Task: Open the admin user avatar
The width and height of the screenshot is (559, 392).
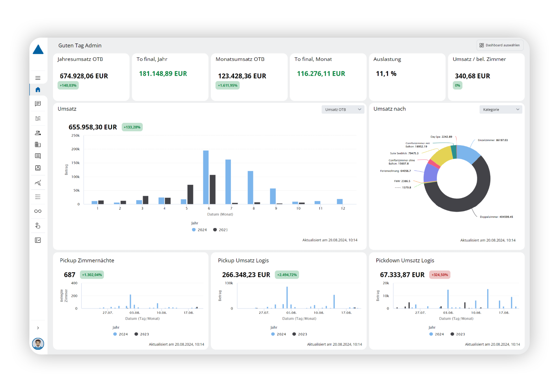Action: pyautogui.click(x=38, y=344)
